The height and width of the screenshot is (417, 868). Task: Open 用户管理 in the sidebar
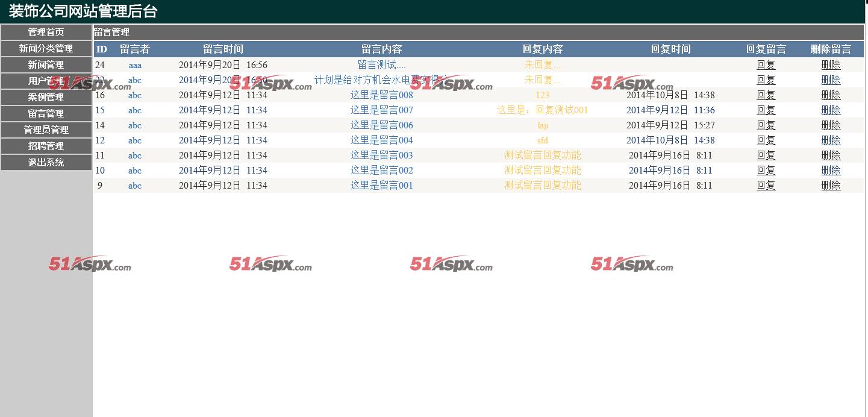[x=46, y=81]
